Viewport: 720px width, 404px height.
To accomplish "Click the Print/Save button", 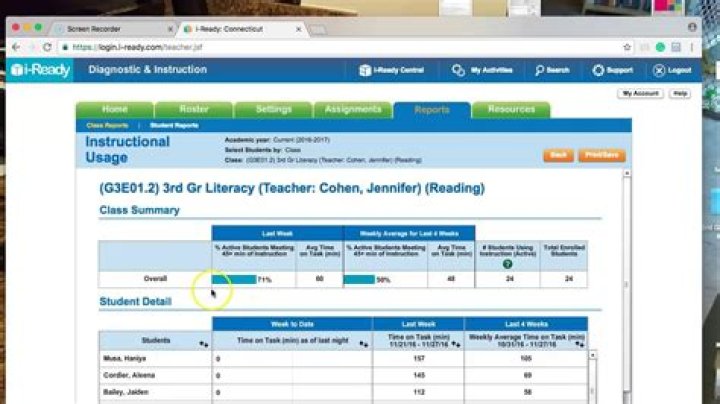I will (602, 155).
